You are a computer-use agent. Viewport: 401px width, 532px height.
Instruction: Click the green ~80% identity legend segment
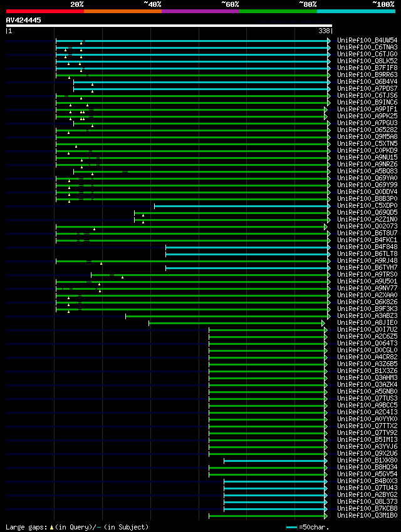(x=278, y=11)
